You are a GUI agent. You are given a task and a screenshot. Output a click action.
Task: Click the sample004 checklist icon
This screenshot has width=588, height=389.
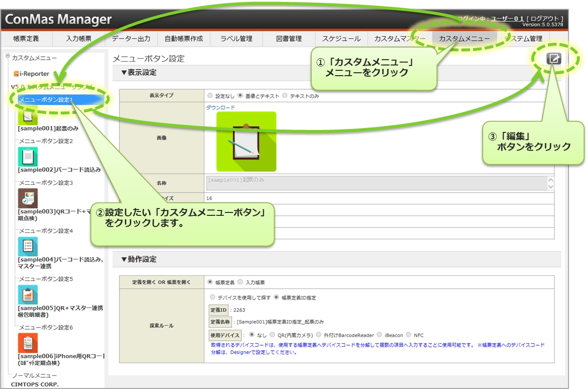[x=28, y=246]
